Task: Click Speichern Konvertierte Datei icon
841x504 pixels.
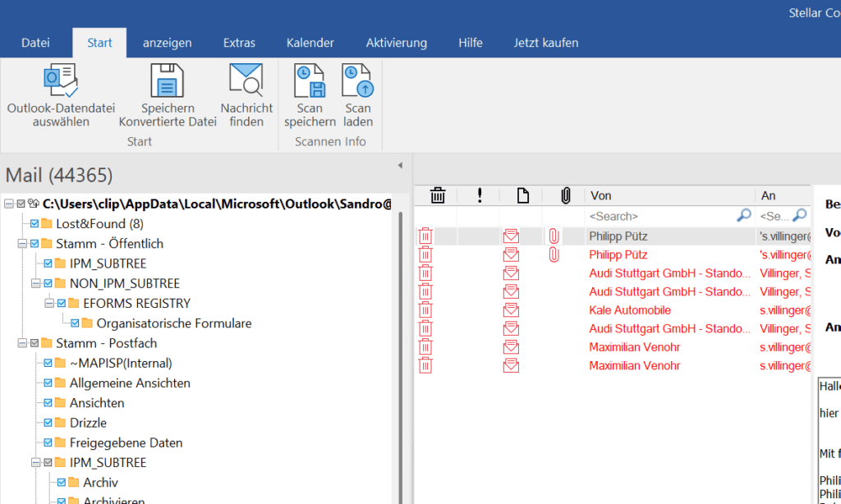Action: click(168, 80)
